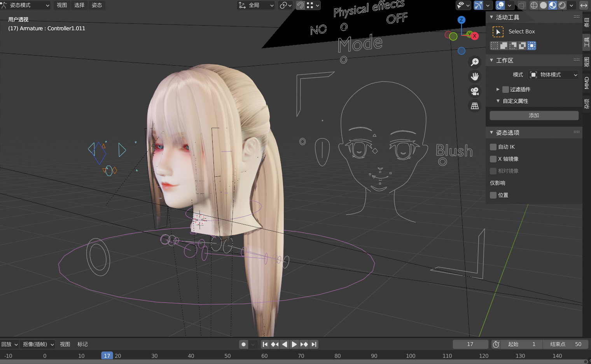Enable the X 轴镜像 checkbox
The image size is (591, 364).
pyautogui.click(x=493, y=159)
